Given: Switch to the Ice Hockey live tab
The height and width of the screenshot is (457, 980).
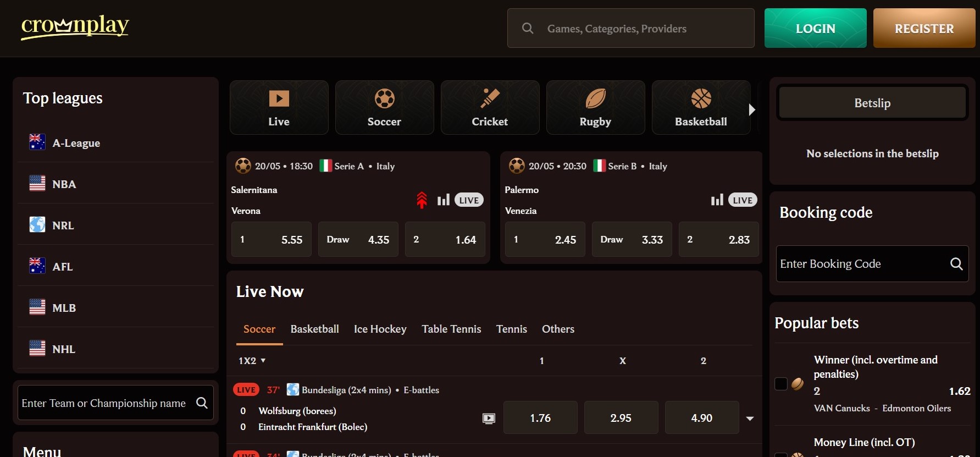Looking at the screenshot, I should coord(380,329).
